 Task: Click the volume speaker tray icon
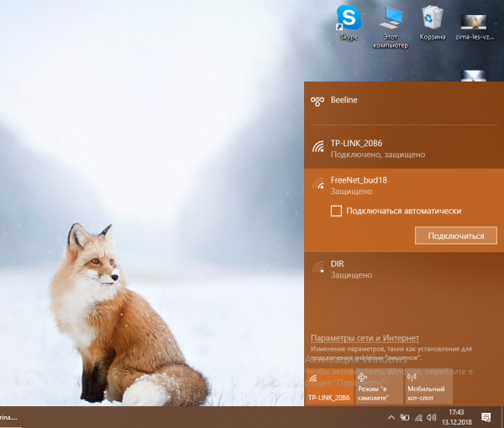[x=431, y=417]
